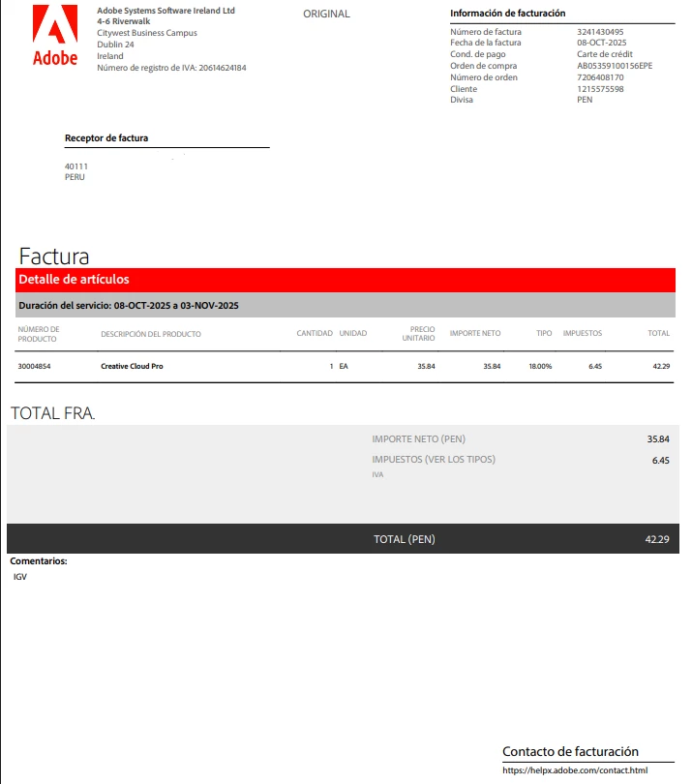
Task: Select Adobe Systems Software Ireland Ltd name
Action: point(165,11)
